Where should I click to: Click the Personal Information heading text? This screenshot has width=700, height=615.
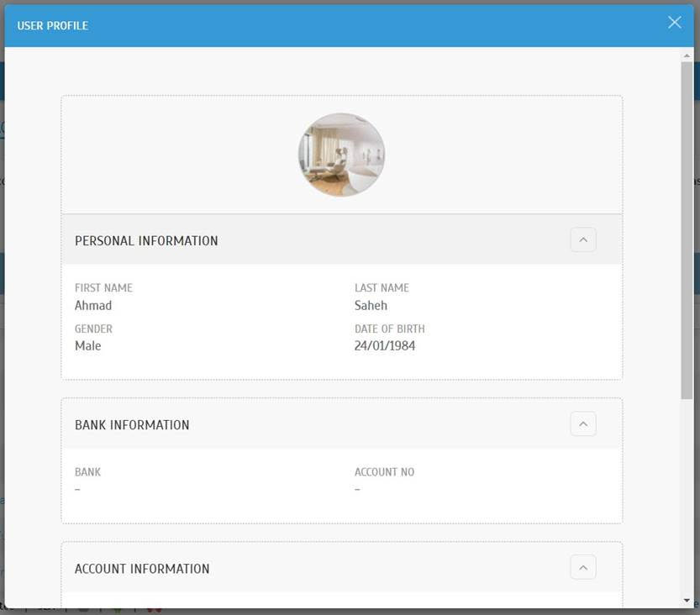[146, 240]
